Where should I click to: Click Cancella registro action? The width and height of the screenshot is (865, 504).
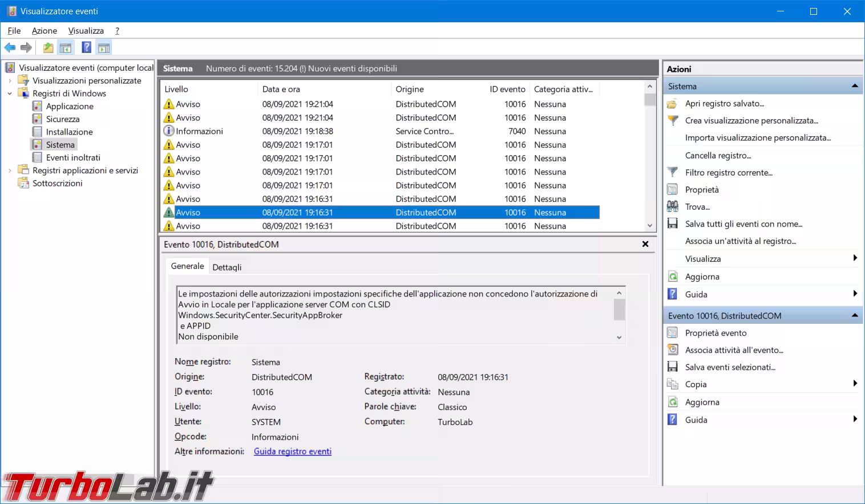[x=718, y=155]
